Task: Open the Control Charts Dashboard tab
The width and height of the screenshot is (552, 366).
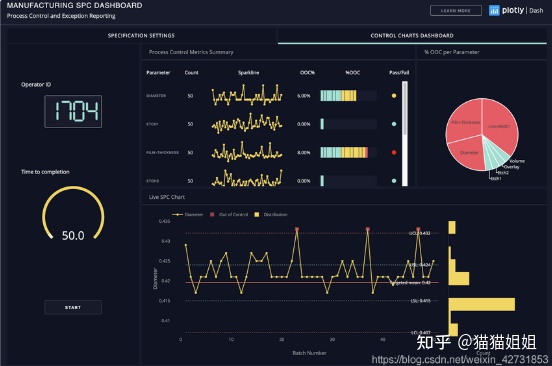Action: point(412,36)
